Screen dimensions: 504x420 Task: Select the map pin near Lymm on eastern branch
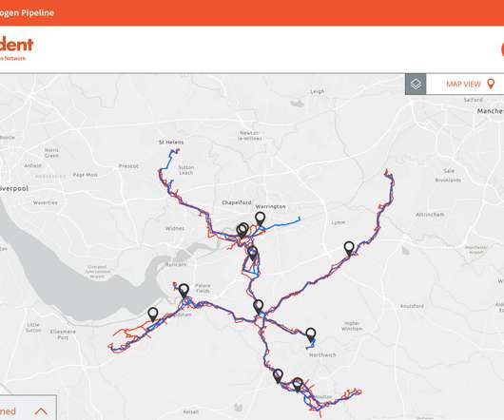pos(349,249)
